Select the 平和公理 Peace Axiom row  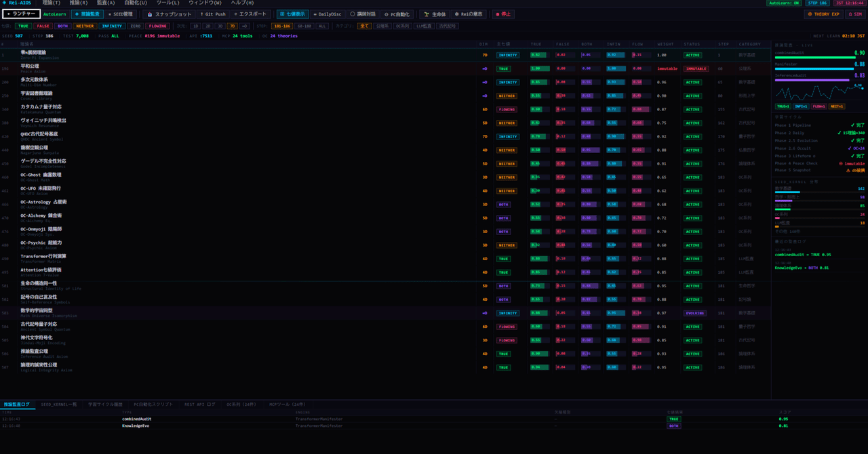(x=385, y=68)
